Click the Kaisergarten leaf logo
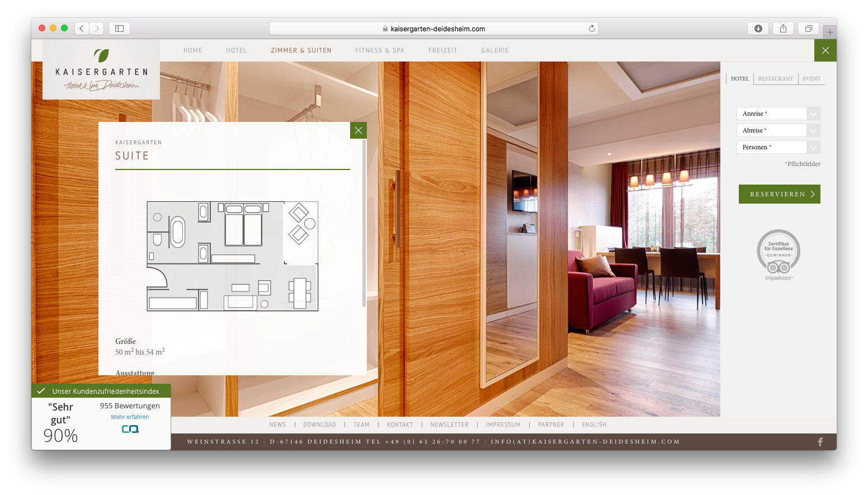The height and width of the screenshot is (495, 868). pyautogui.click(x=101, y=56)
